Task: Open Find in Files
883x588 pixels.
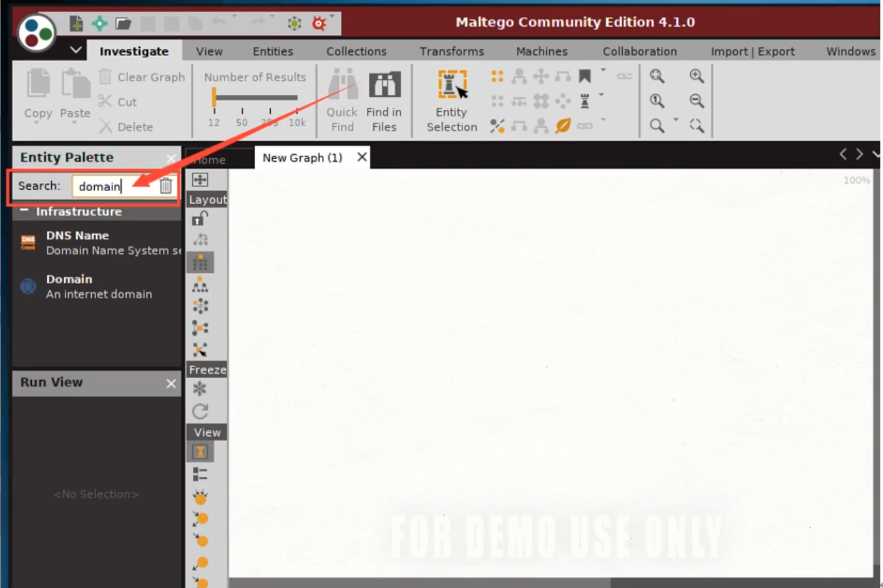Action: [x=384, y=101]
